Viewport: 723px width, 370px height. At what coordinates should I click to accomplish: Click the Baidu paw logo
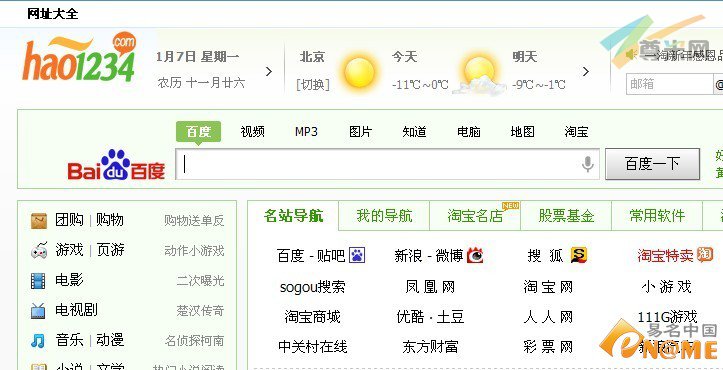tap(116, 164)
